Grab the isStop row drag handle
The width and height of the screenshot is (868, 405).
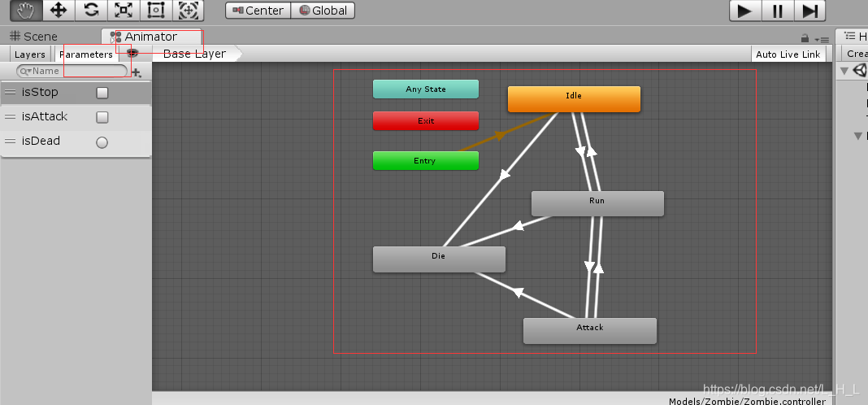tap(10, 93)
